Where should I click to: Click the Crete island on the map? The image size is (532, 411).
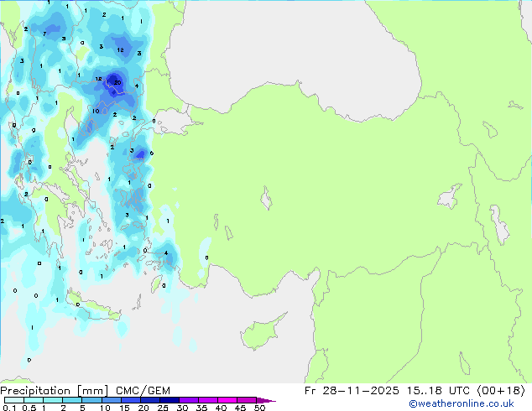coord(94,307)
